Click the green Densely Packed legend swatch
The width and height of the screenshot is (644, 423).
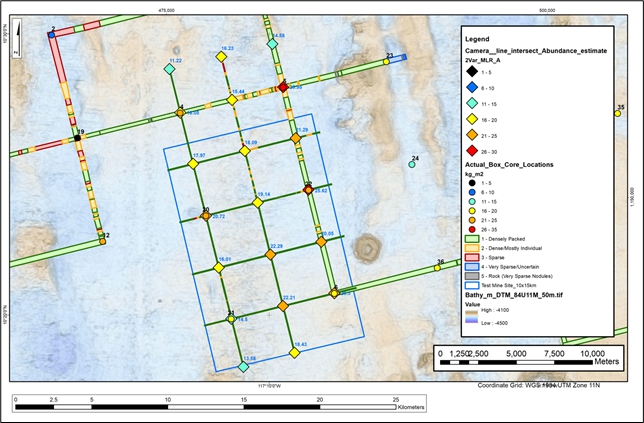pos(475,240)
